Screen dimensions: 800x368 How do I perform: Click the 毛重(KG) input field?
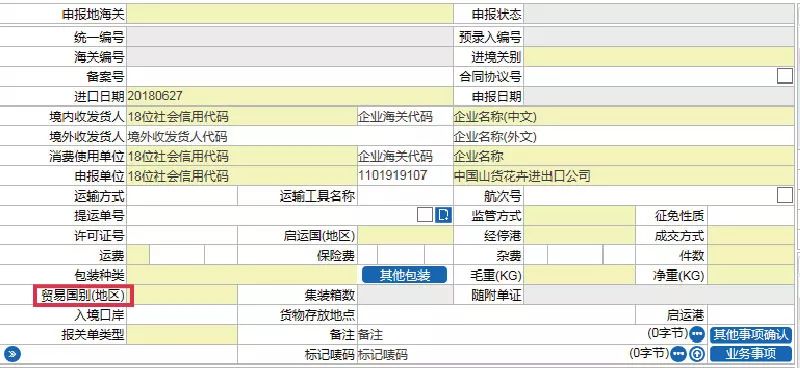pyautogui.click(x=579, y=276)
